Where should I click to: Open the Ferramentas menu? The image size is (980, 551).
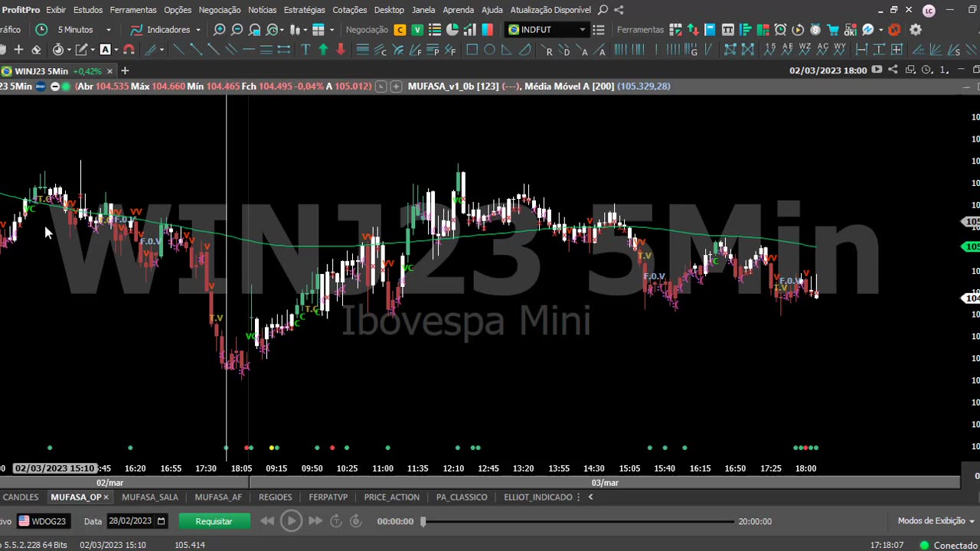pyautogui.click(x=133, y=10)
